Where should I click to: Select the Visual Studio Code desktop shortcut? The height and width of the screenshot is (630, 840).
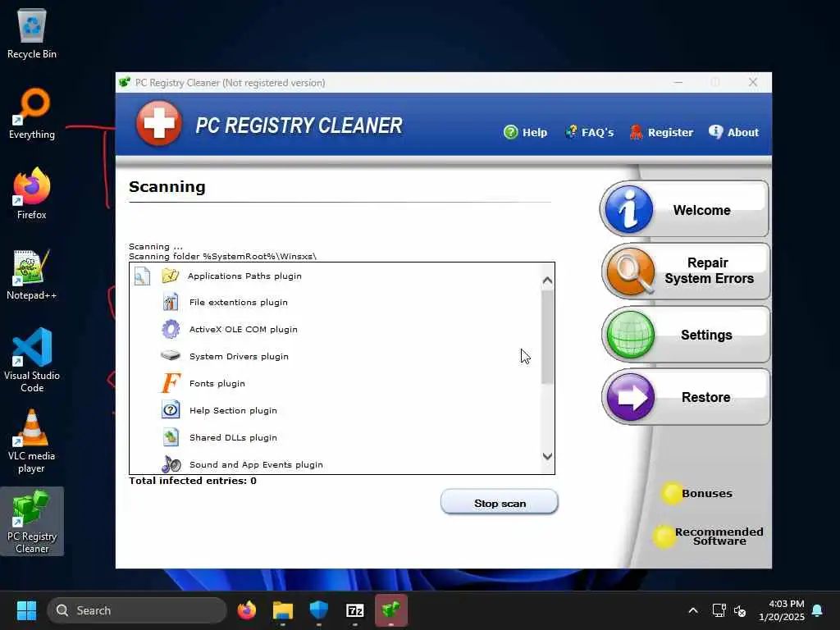tap(32, 360)
